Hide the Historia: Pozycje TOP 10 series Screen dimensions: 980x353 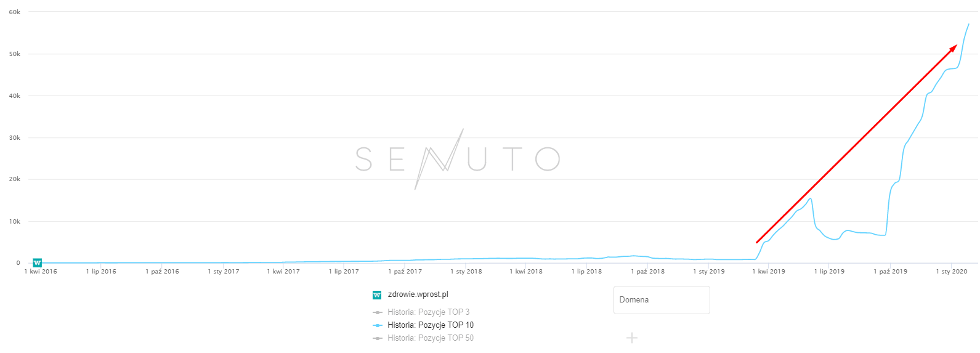click(430, 325)
